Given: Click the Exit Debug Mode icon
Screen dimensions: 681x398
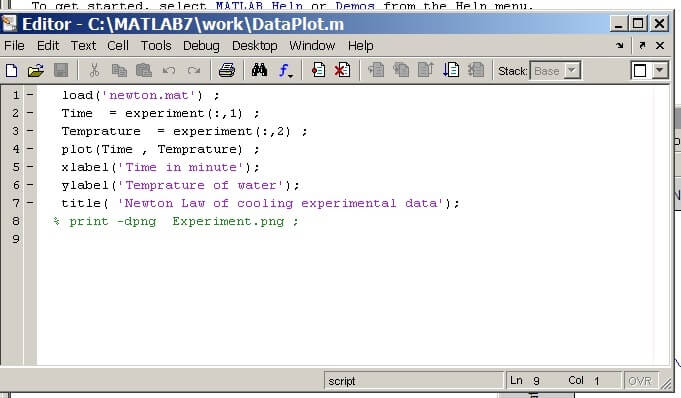Looking at the screenshot, I should coord(476,70).
